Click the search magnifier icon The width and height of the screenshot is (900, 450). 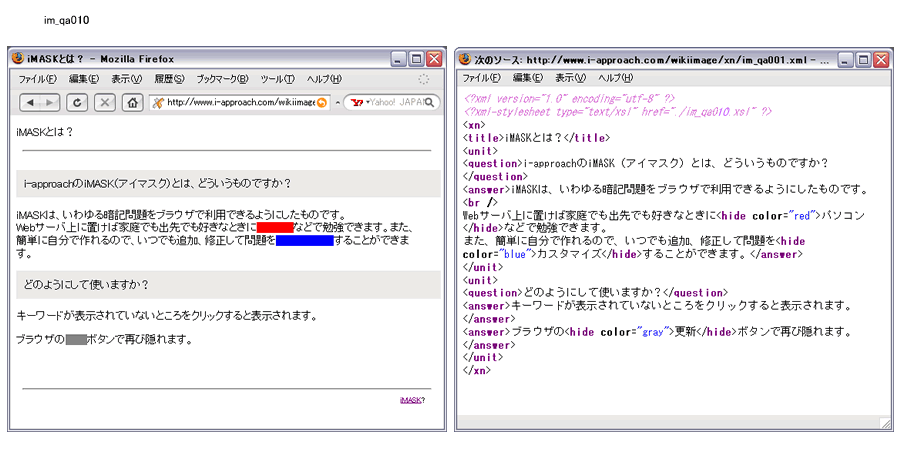pyautogui.click(x=431, y=102)
